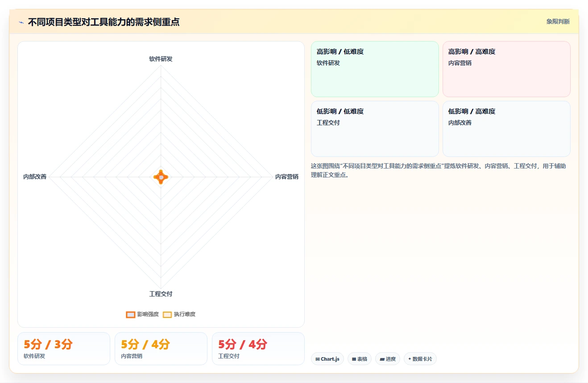588x383 pixels.
Task: Click the 软件研发 radar axis label
Action: click(x=161, y=59)
